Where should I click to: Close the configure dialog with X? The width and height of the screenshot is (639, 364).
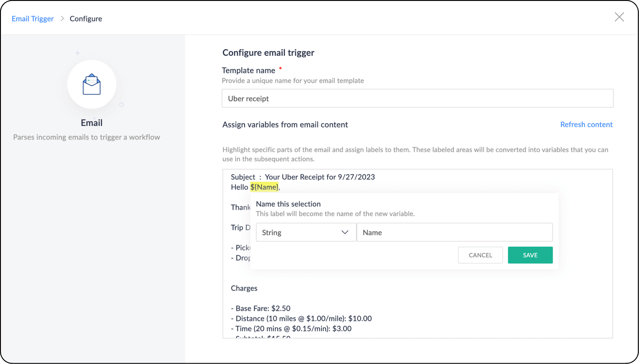point(619,17)
